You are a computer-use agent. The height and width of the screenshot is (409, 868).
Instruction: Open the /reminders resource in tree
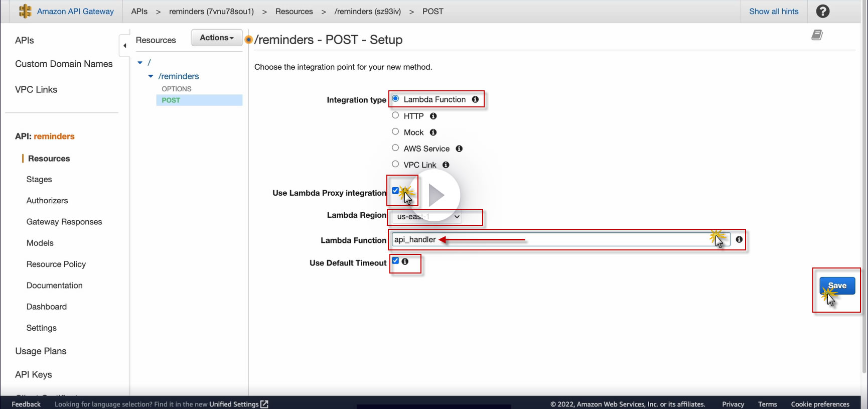(179, 76)
